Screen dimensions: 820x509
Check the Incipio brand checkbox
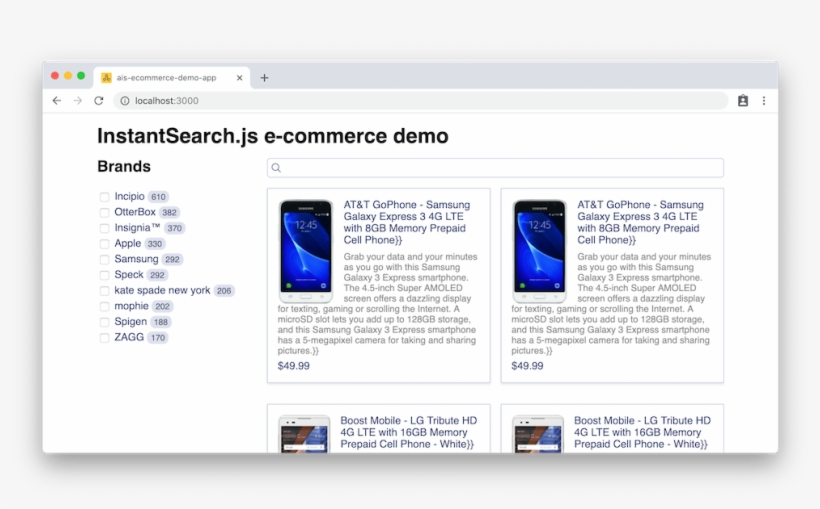pos(104,197)
